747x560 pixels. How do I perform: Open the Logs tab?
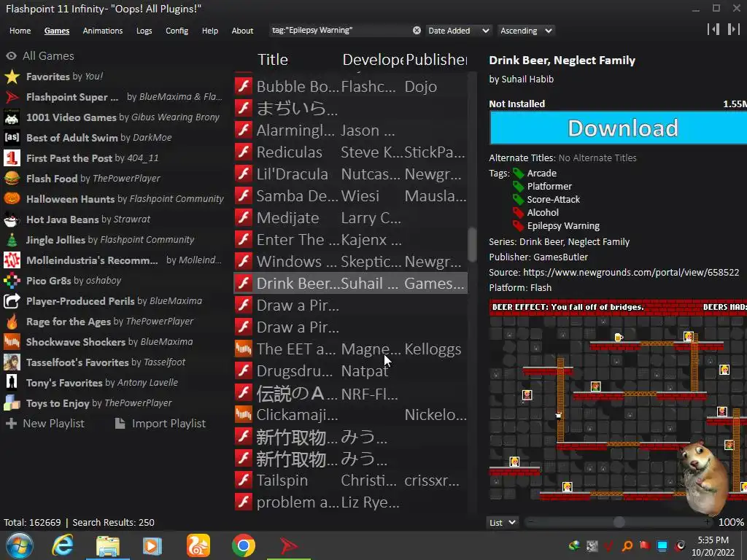(144, 31)
